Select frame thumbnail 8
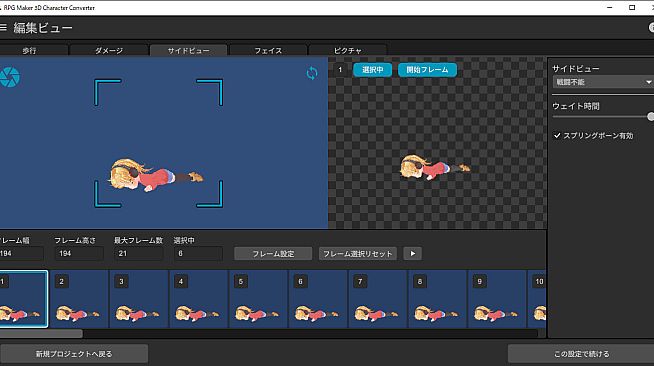This screenshot has width=654, height=366. pyautogui.click(x=437, y=299)
